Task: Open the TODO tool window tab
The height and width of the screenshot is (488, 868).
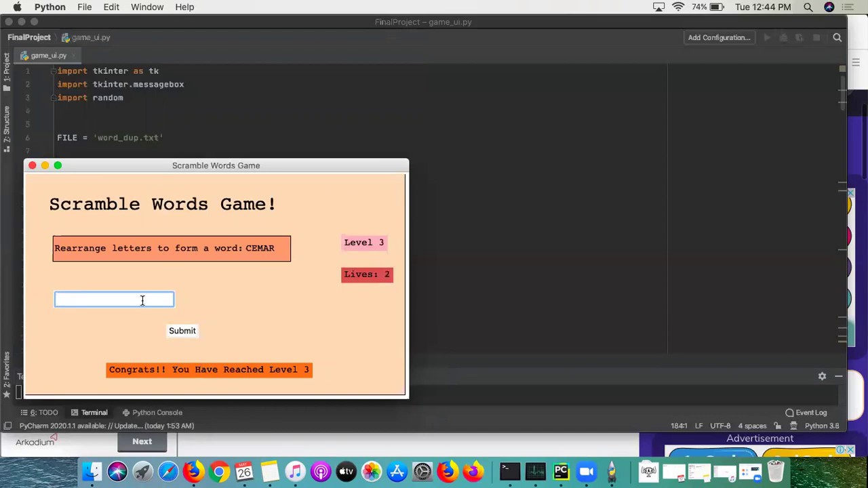Action: (x=40, y=412)
